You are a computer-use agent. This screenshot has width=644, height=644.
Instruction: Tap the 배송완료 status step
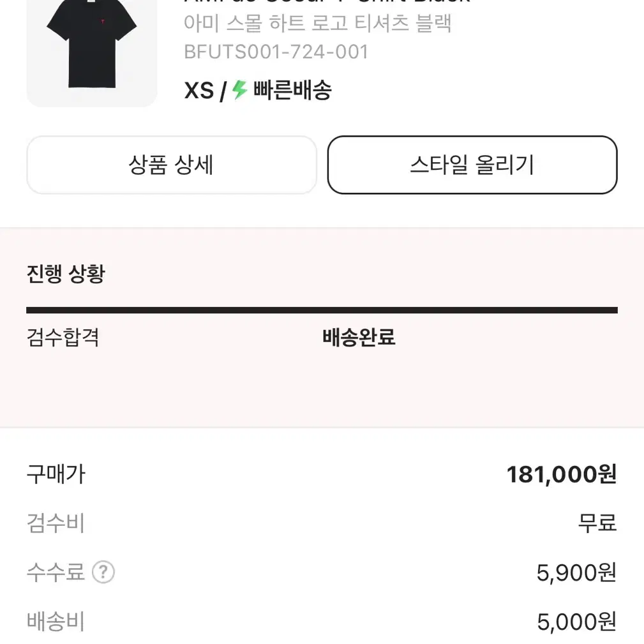tap(359, 337)
